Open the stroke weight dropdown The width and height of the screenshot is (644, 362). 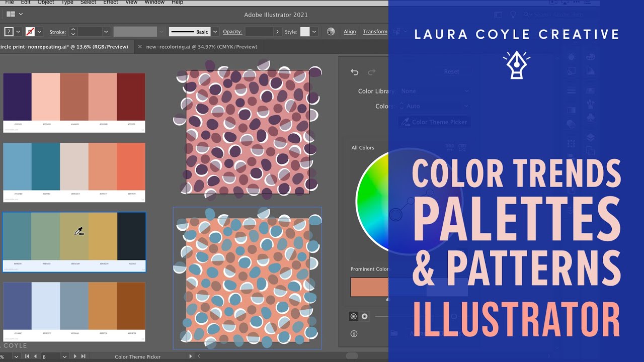[106, 32]
